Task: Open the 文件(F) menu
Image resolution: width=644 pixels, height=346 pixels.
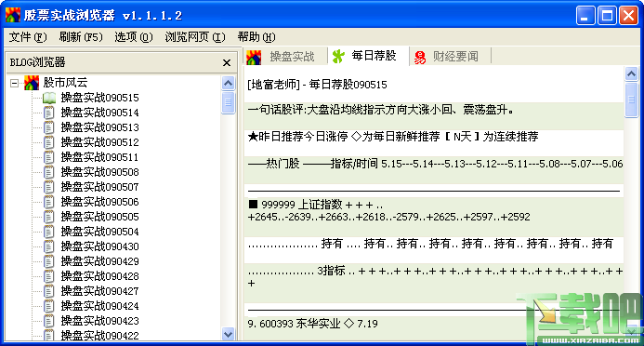Action: coord(28,37)
